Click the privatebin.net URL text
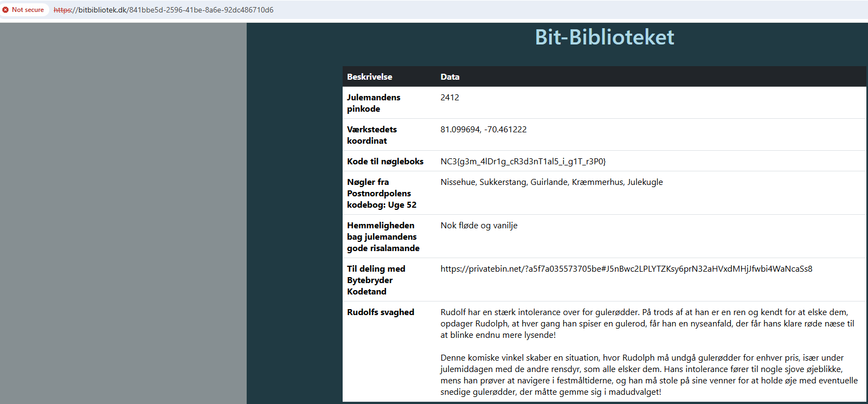 626,269
